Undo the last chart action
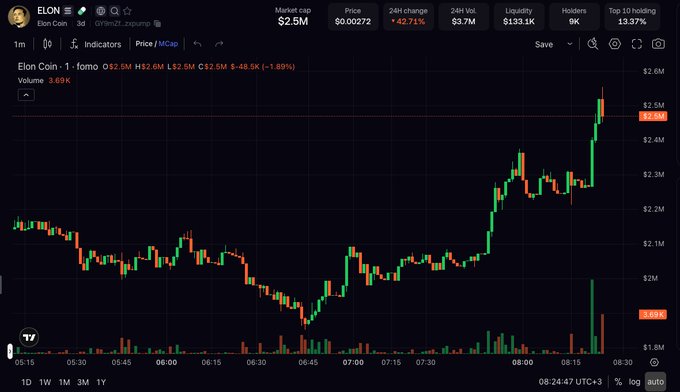Screen dimensions: 680x392 point(197,44)
